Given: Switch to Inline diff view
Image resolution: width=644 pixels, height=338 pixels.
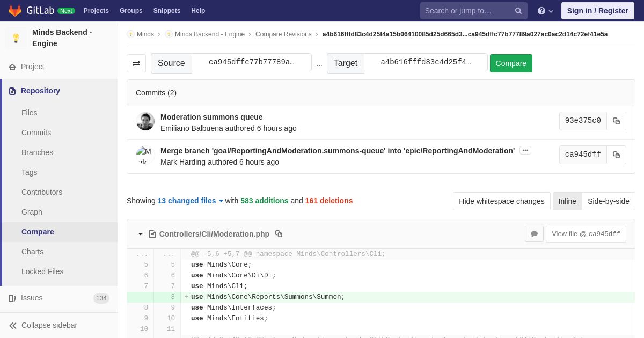Looking at the screenshot, I should pyautogui.click(x=567, y=201).
